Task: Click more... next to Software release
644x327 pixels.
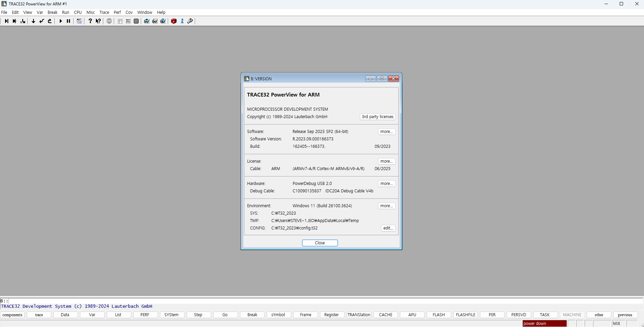Action: (386, 132)
